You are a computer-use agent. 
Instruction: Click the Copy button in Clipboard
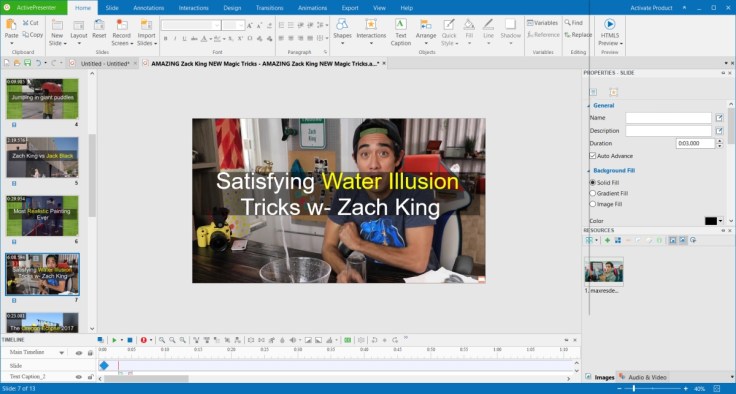(32, 35)
